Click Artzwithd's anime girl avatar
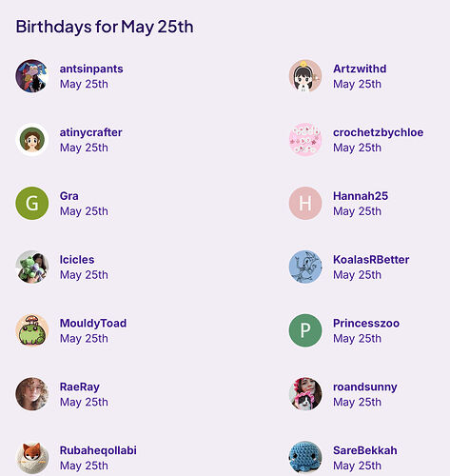Viewport: 450px width, 476px height. (305, 76)
